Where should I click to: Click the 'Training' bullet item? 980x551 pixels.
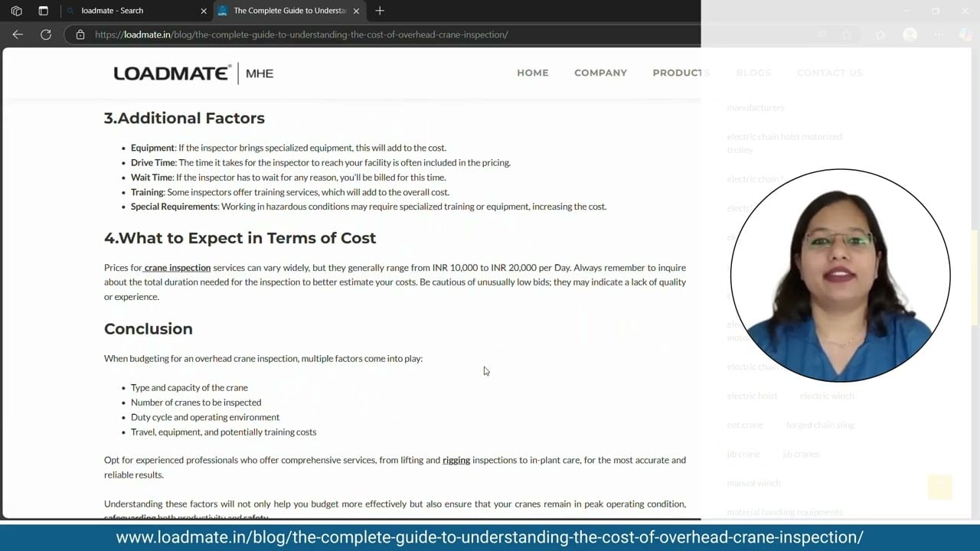(x=290, y=192)
